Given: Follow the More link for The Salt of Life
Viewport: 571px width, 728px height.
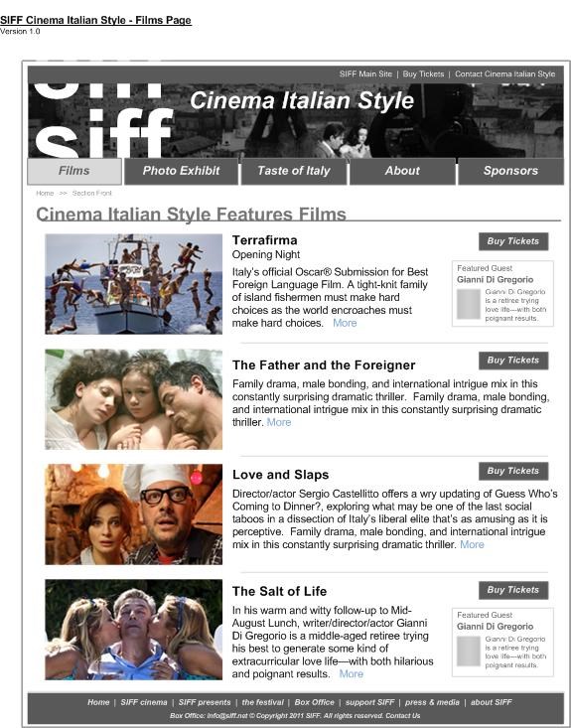Looking at the screenshot, I should click(x=351, y=673).
